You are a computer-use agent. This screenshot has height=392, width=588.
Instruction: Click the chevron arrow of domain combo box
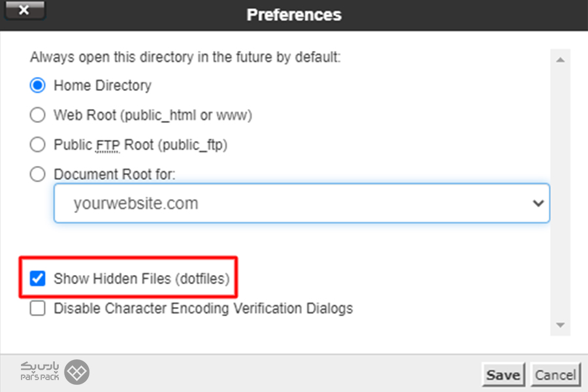(538, 203)
